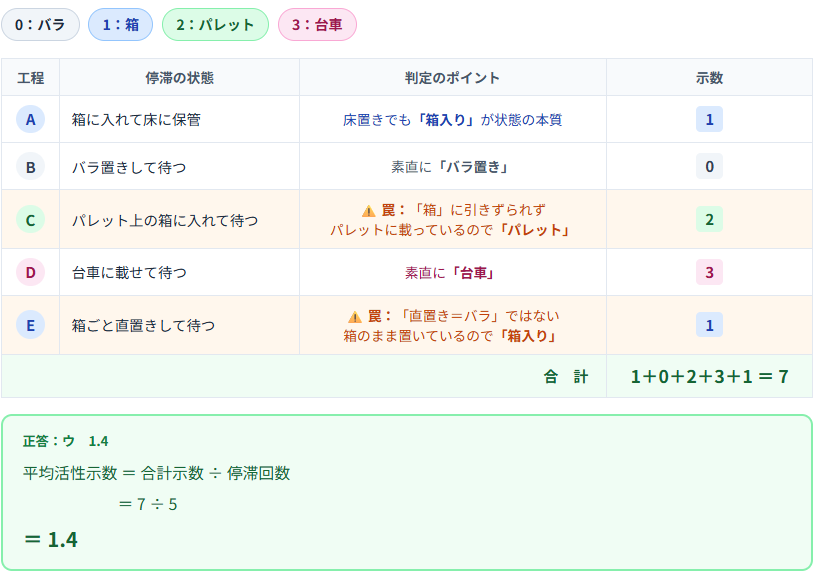Screen dimensions: 819x573
Task: Click the green score badge 2 in row C
Action: click(x=709, y=219)
